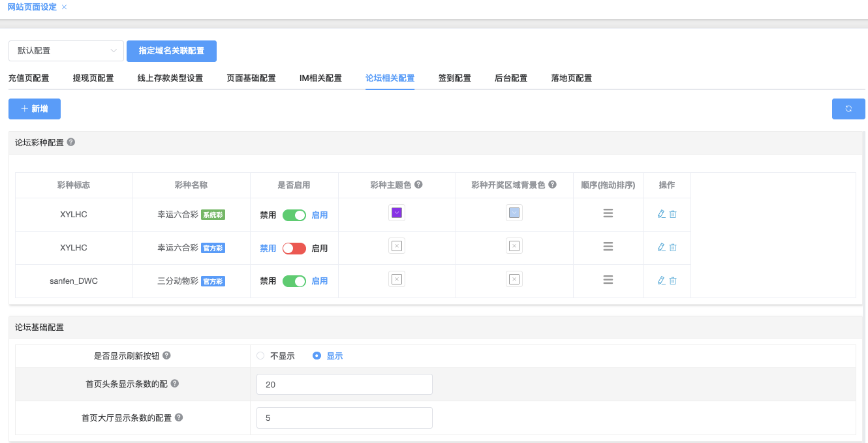The width and height of the screenshot is (868, 443).
Task: Click help icon beside 是否显示刷新按钮
Action: pyautogui.click(x=166, y=356)
